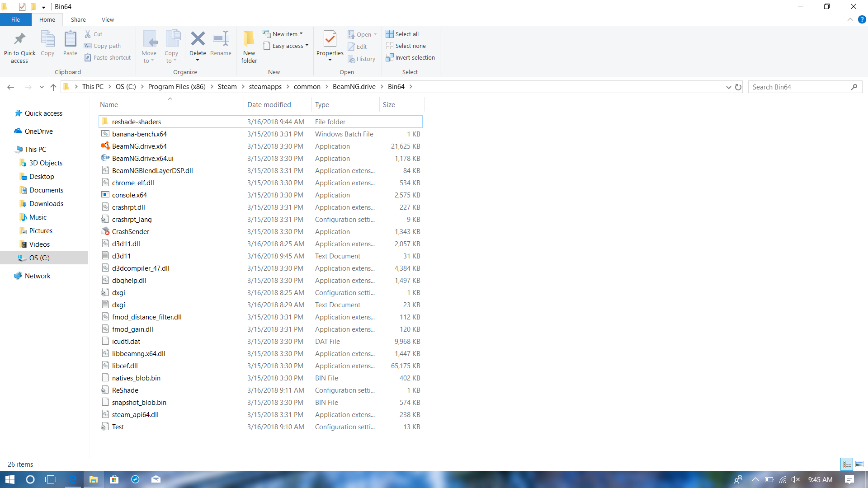Switch to large icons view button
Image resolution: width=868 pixels, height=488 pixels.
click(859, 464)
